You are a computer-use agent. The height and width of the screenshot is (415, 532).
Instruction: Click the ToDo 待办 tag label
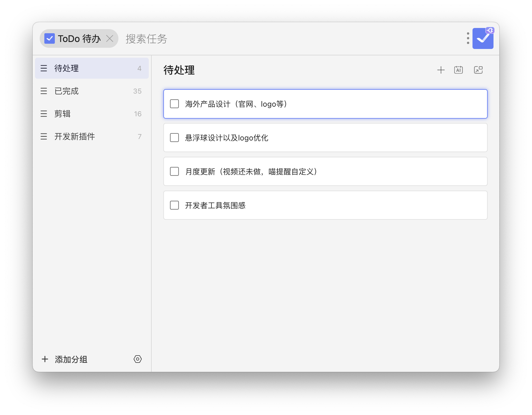(x=79, y=38)
